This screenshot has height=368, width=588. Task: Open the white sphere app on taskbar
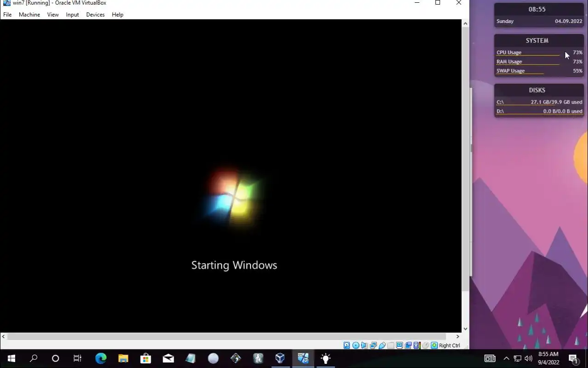[213, 358]
